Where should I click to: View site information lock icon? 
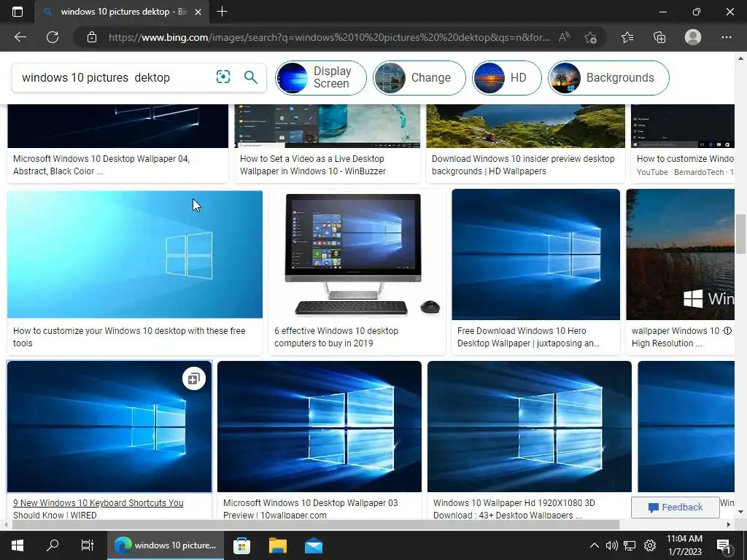point(92,37)
